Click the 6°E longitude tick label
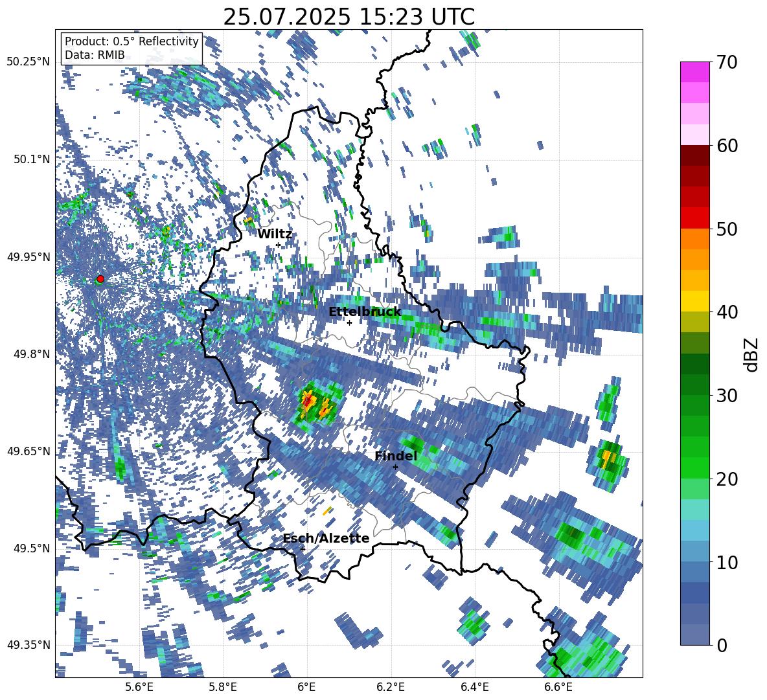The width and height of the screenshot is (767, 700). [x=306, y=687]
